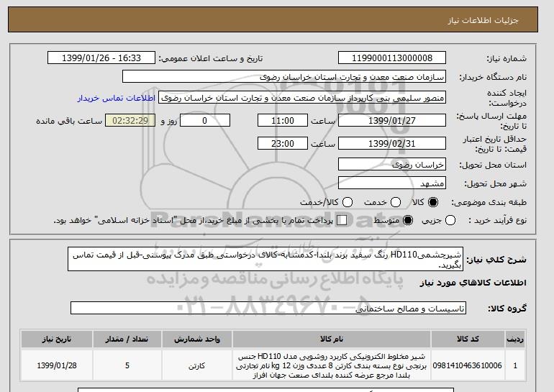Click the تعداد / مقدار column header
The height and width of the screenshot is (392, 554).
coord(127,339)
